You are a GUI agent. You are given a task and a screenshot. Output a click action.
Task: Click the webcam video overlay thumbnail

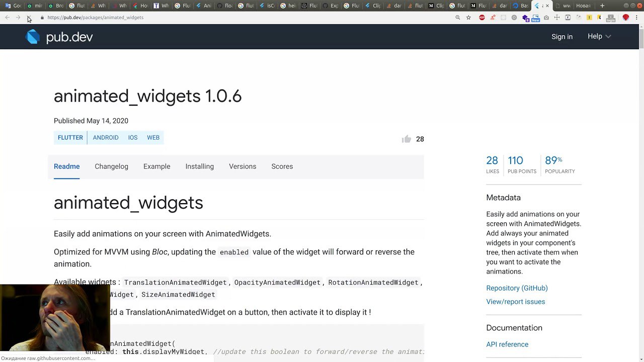55,318
